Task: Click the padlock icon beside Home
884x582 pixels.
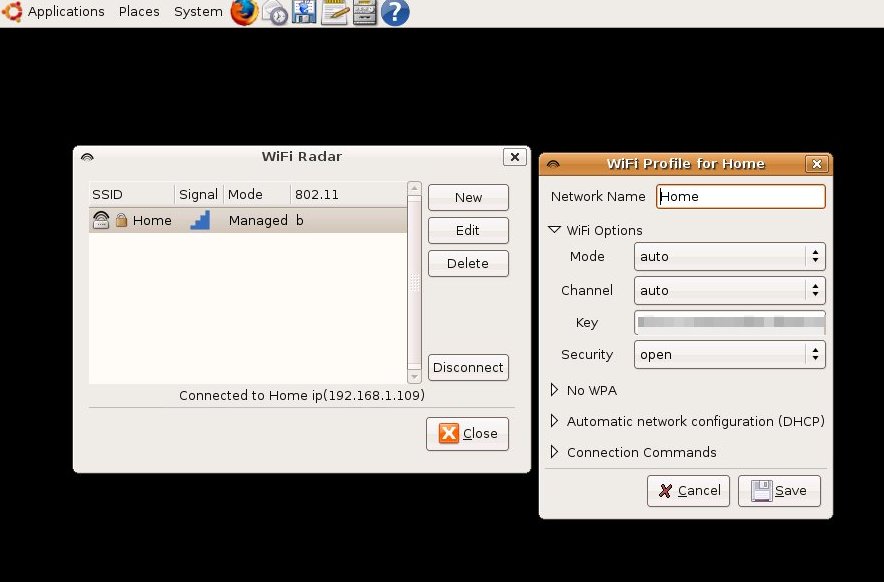Action: [x=121, y=220]
